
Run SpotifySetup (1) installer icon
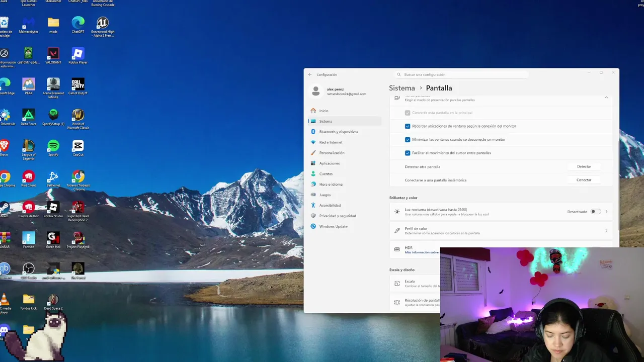click(53, 117)
